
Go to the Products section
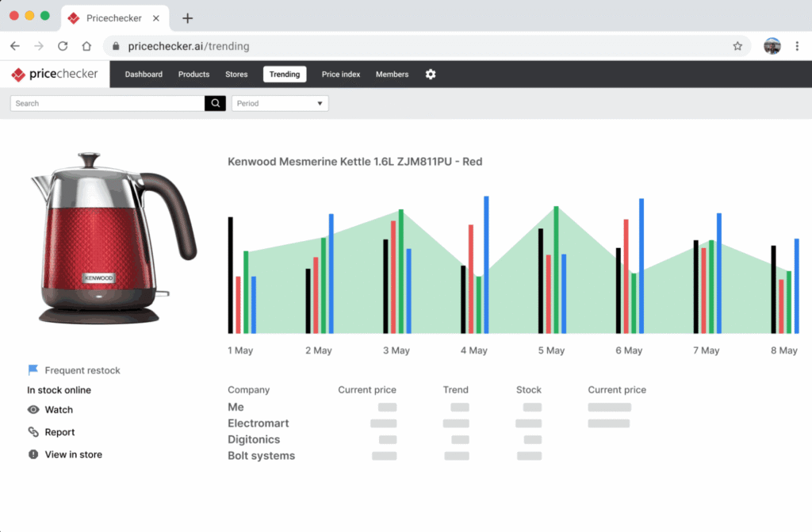(193, 74)
